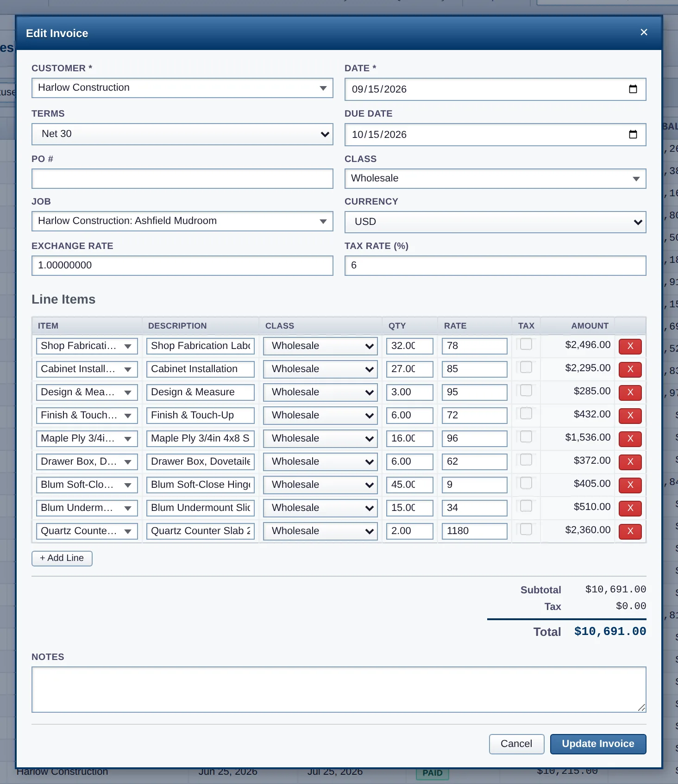678x784 pixels.
Task: Edit rate field showing 1180
Action: pos(475,531)
